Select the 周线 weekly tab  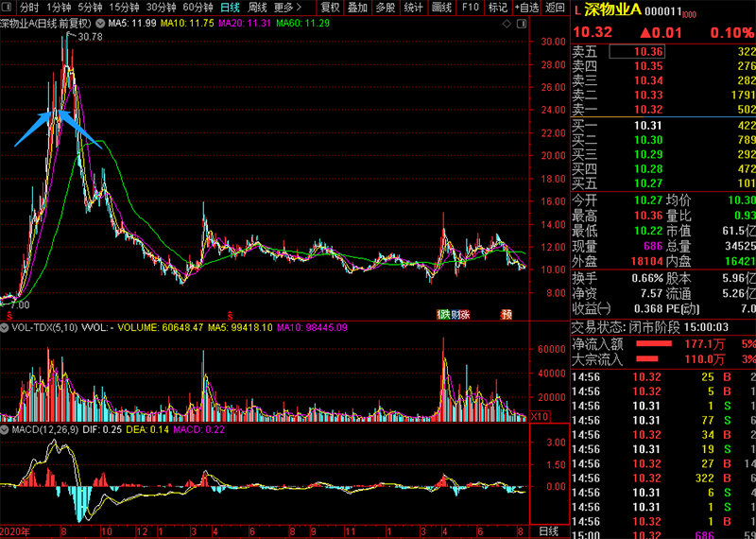click(x=257, y=8)
